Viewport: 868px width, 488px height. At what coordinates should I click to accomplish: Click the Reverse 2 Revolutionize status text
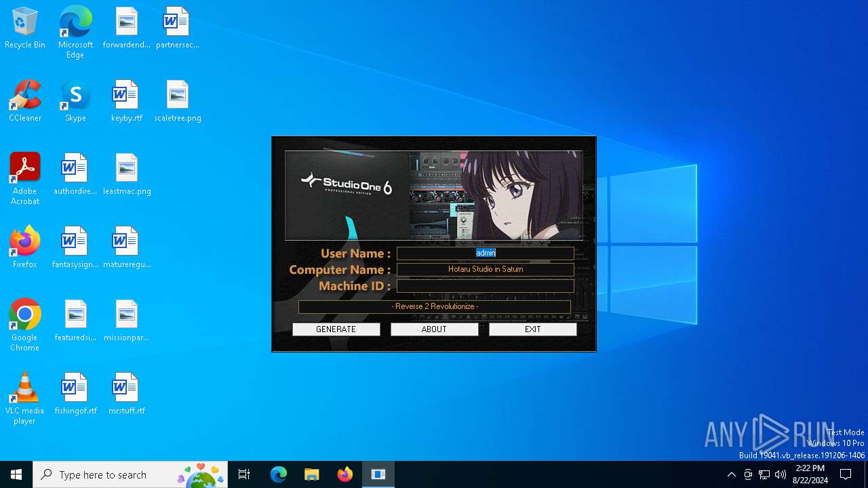[x=435, y=306]
